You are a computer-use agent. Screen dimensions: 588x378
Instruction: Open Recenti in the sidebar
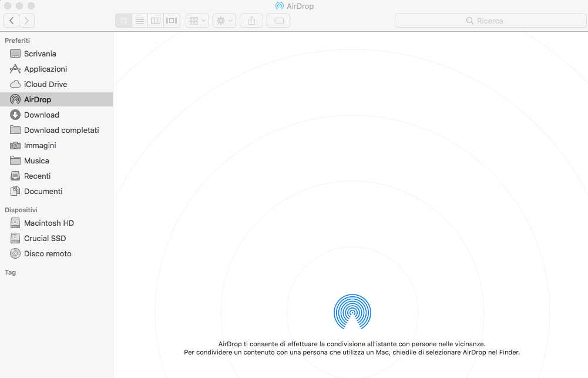[x=37, y=176]
